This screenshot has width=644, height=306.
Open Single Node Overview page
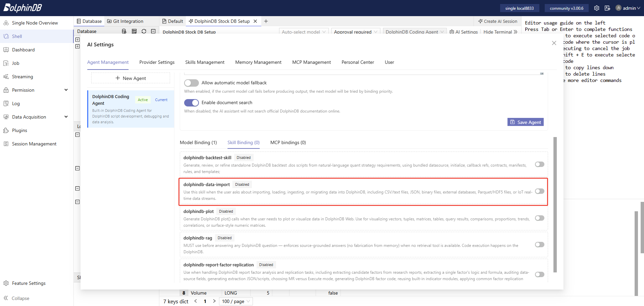(x=35, y=23)
